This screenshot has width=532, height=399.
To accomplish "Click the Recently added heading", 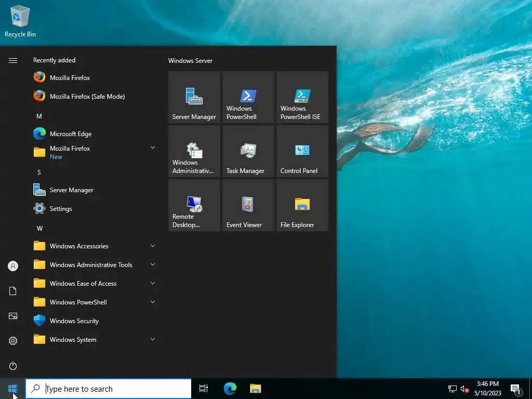I will (x=54, y=60).
